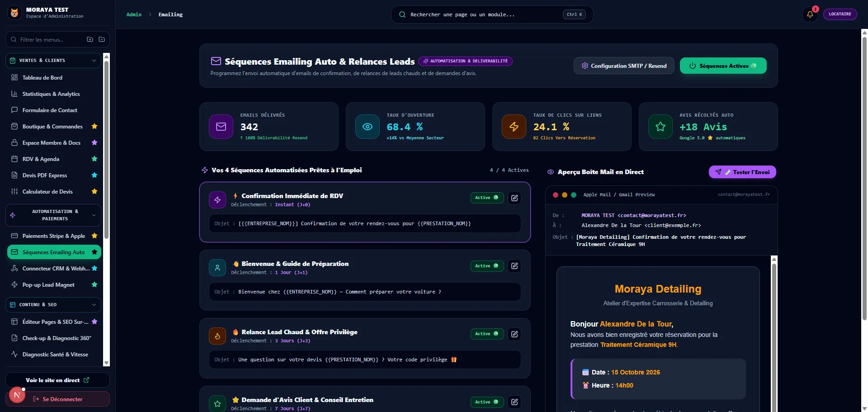Image resolution: width=868 pixels, height=412 pixels.
Task: Click the person icon of Bienvenue sequence card
Action: [x=217, y=268]
